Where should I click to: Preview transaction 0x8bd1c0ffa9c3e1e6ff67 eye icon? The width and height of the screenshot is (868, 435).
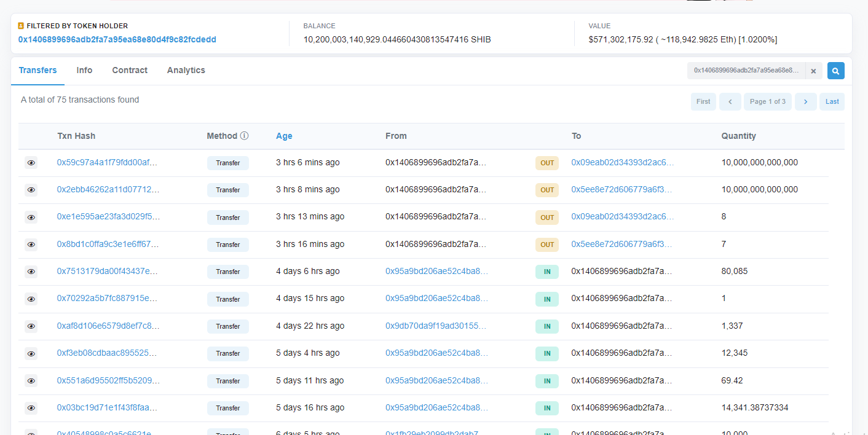(x=31, y=245)
